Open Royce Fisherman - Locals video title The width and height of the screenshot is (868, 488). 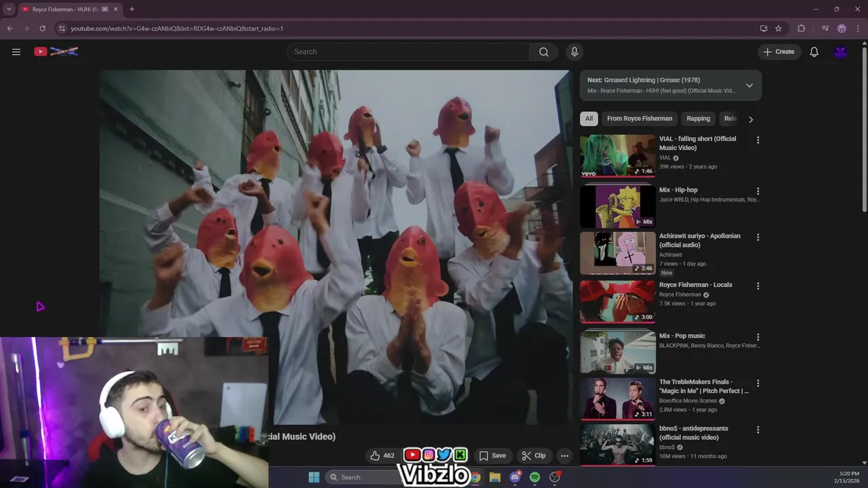tap(696, 285)
